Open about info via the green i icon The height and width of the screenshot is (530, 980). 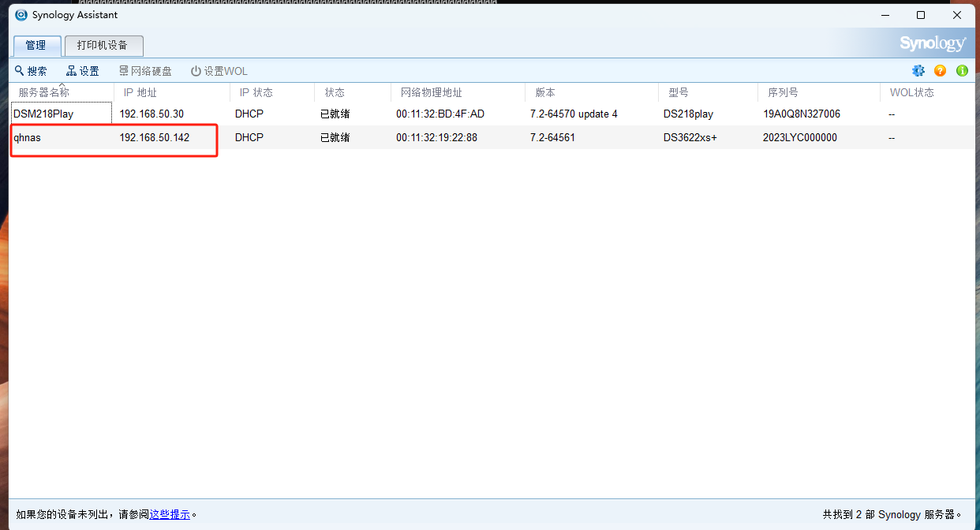pyautogui.click(x=962, y=71)
